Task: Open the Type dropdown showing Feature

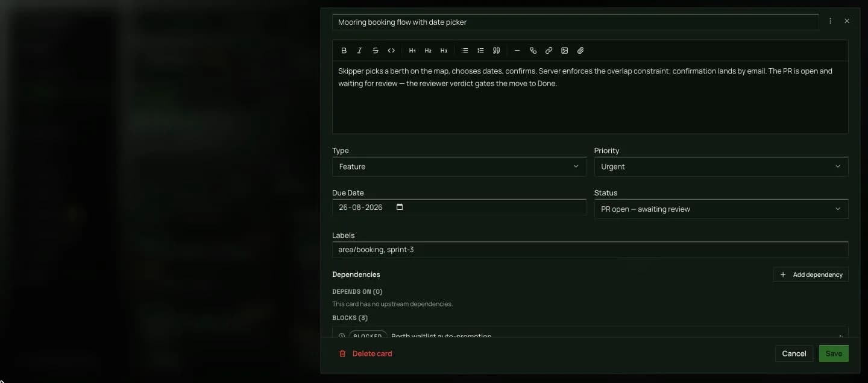Action: (x=459, y=166)
